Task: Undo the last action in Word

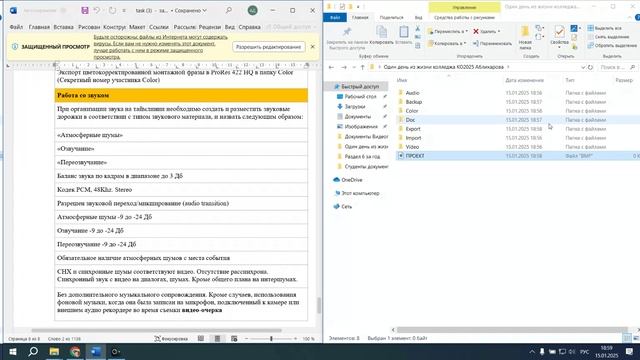Action: (96, 11)
